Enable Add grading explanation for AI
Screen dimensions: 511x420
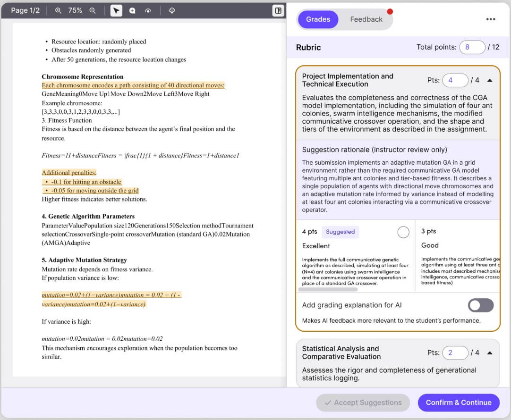(x=480, y=305)
